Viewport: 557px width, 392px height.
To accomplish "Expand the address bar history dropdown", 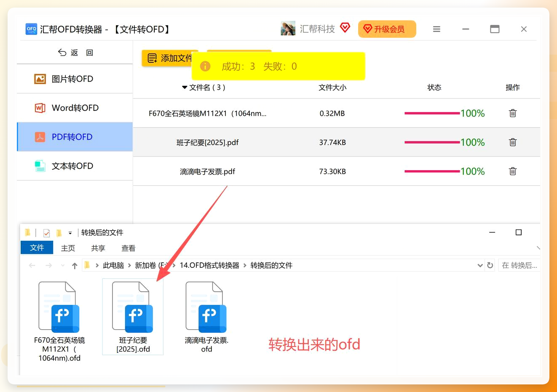I will (x=480, y=265).
